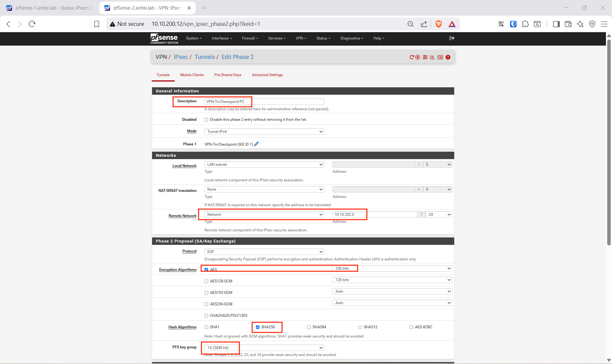Screen dimensions: 612x364
Task: Open the extensions puzzle icon
Action: (525, 24)
